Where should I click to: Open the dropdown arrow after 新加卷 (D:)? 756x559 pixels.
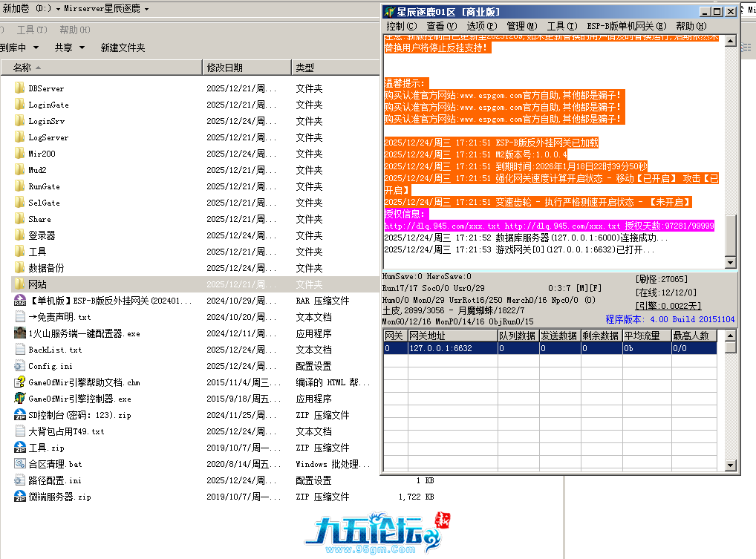click(57, 10)
